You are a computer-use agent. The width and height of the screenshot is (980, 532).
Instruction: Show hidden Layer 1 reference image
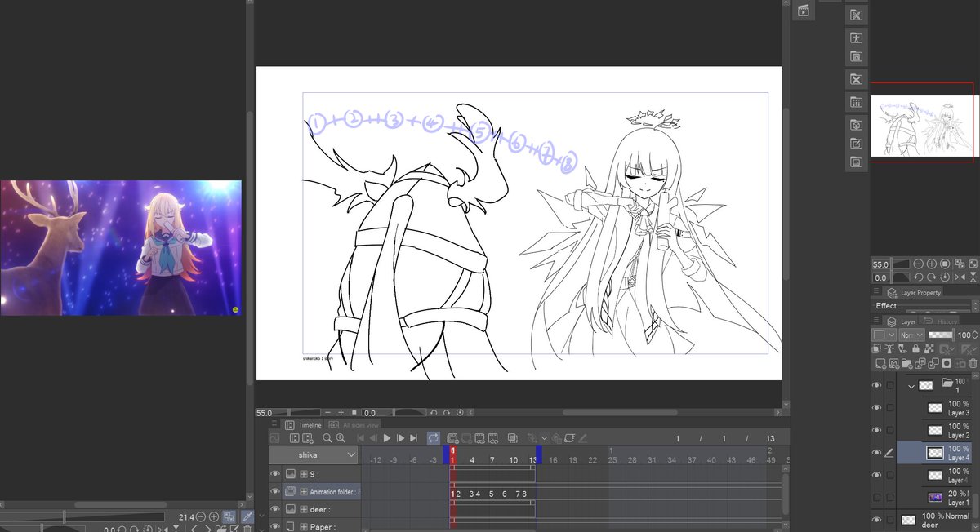[x=876, y=497]
